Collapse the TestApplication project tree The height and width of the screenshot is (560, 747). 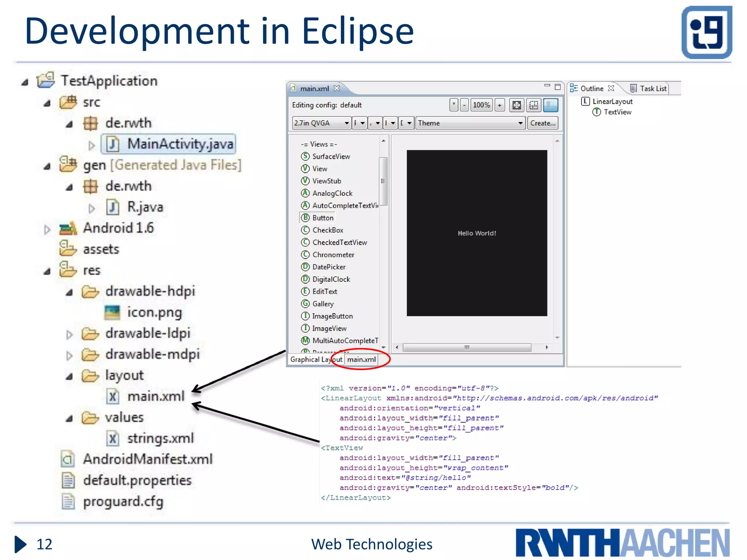click(x=25, y=82)
